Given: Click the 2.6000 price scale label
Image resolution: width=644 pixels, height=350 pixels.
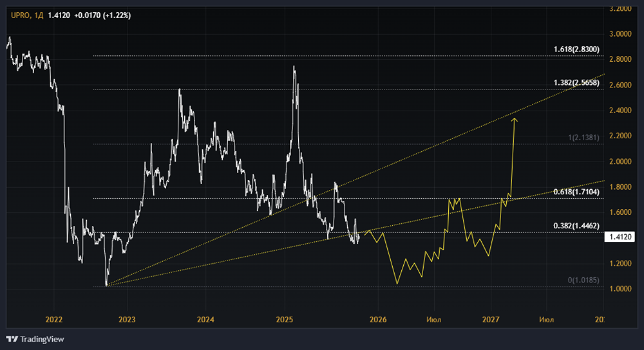Looking at the screenshot, I should (x=620, y=85).
